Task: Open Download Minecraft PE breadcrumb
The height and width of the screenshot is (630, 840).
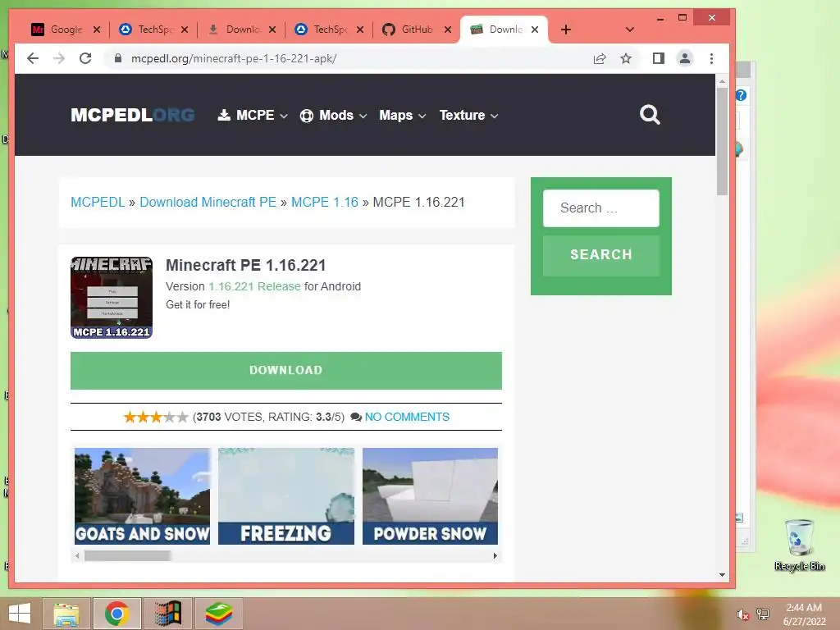Action: pos(208,202)
